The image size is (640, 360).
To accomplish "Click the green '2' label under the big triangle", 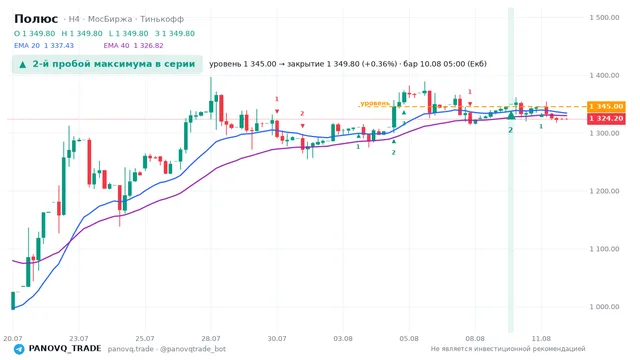I will (511, 130).
